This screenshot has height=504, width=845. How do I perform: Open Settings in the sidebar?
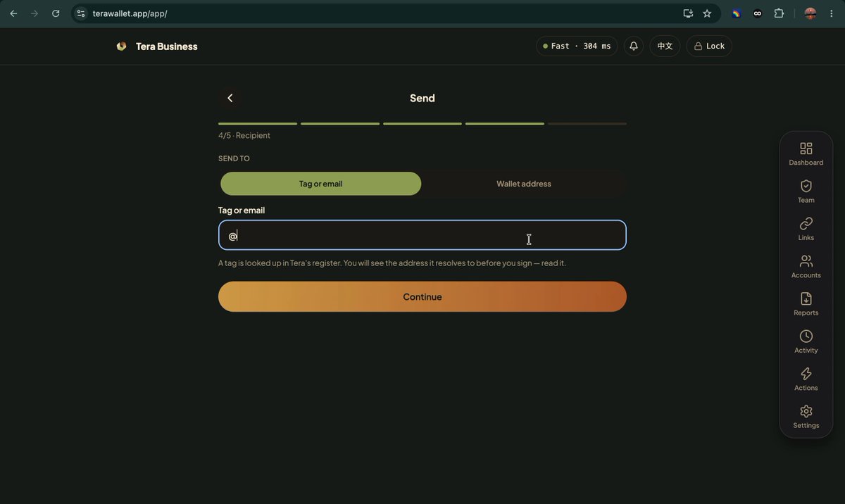[x=806, y=417]
